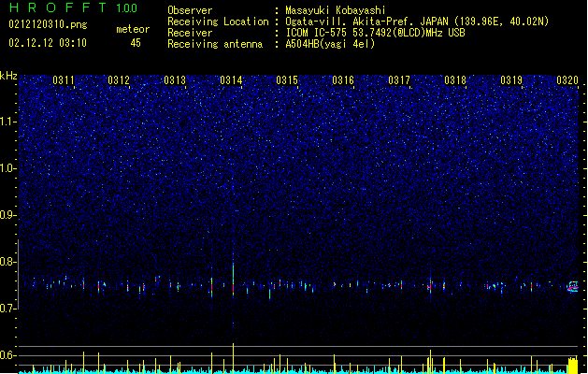Click the Receiving Location label

[218, 22]
